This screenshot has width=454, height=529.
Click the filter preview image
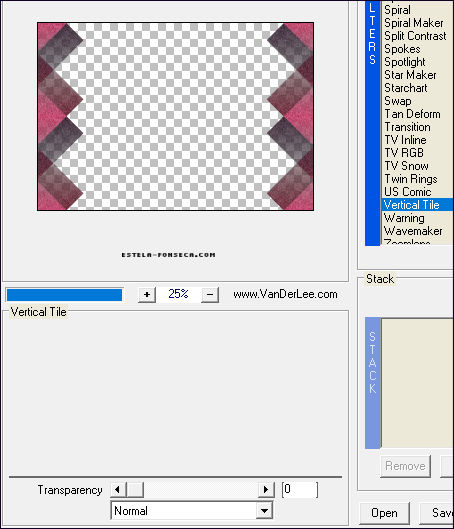click(x=175, y=116)
